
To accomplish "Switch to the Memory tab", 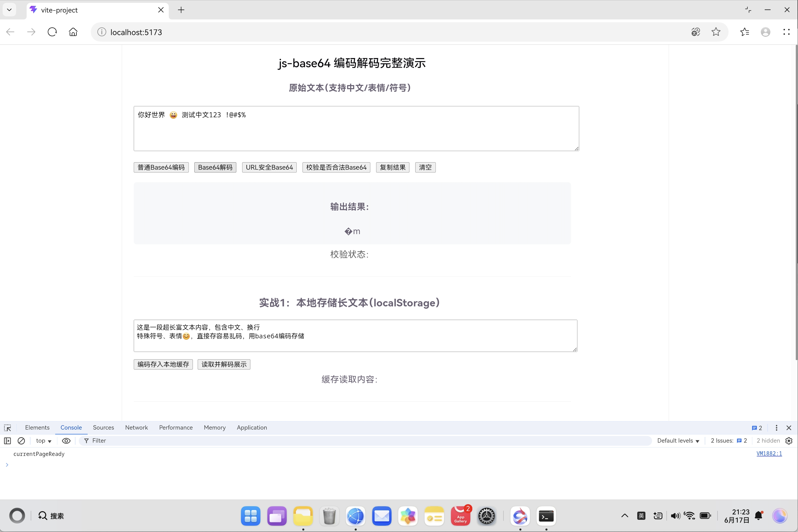I will [x=215, y=427].
